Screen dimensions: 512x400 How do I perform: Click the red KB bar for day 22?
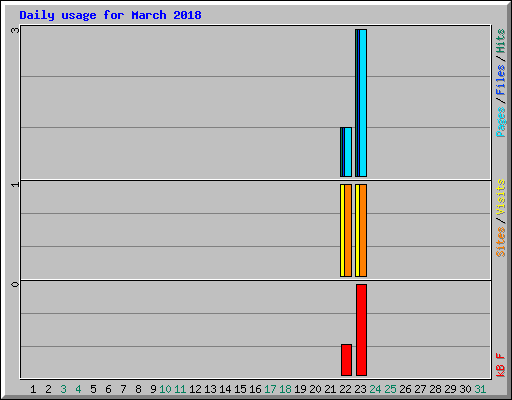point(346,360)
